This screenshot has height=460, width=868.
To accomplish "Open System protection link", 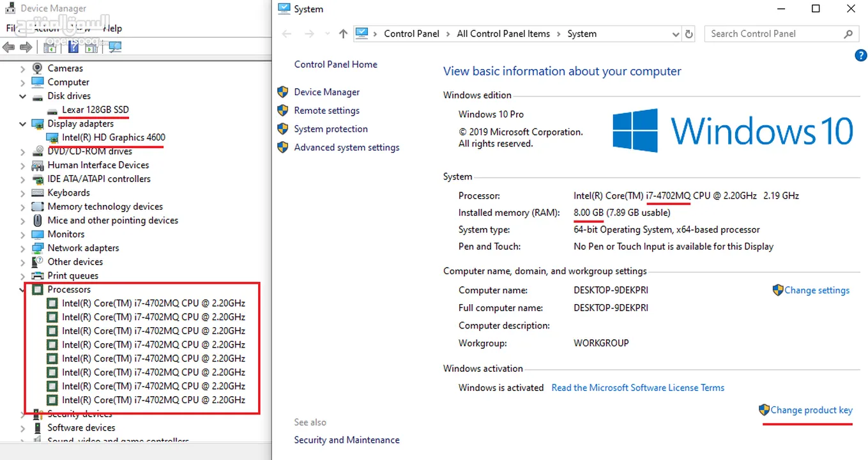I will [331, 129].
